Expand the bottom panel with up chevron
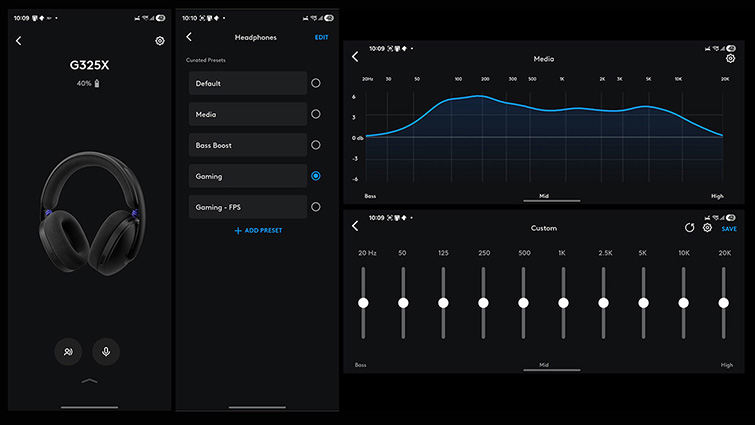The image size is (755, 425). tap(90, 381)
